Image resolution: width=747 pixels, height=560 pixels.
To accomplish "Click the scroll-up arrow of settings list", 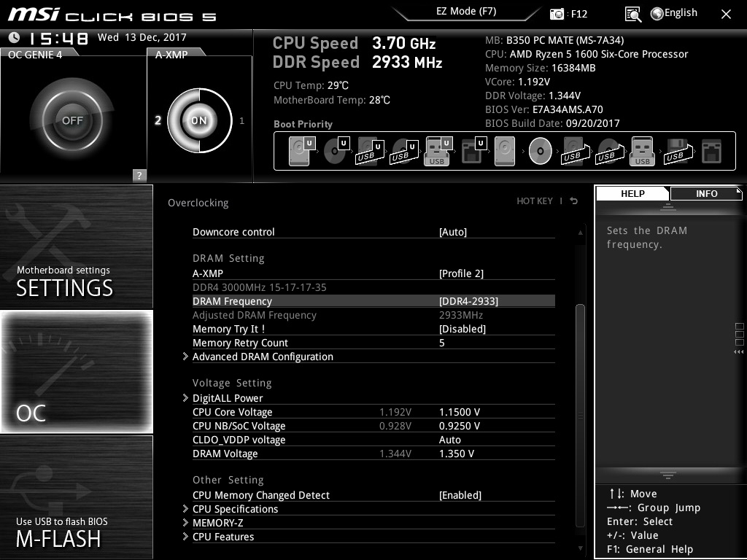I will (580, 233).
